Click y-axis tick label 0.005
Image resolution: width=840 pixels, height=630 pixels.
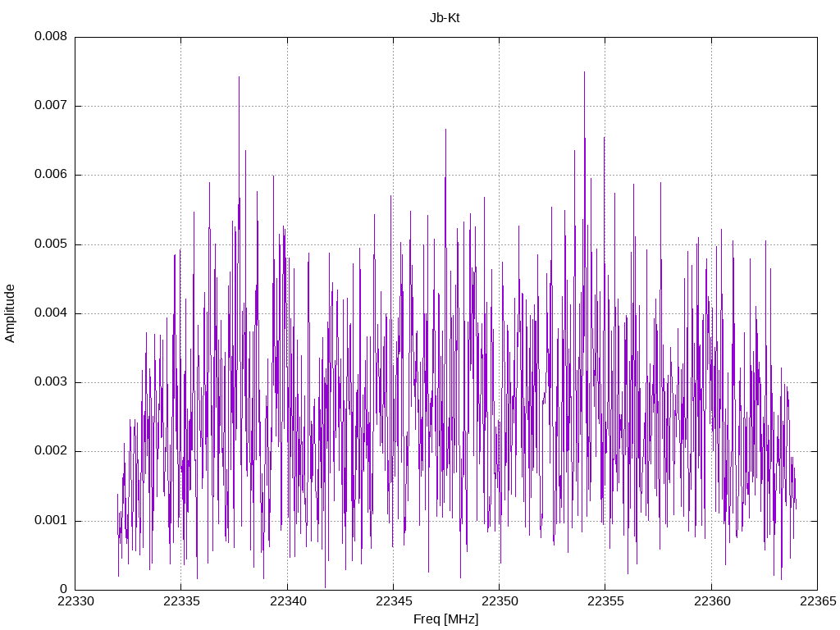(x=51, y=244)
